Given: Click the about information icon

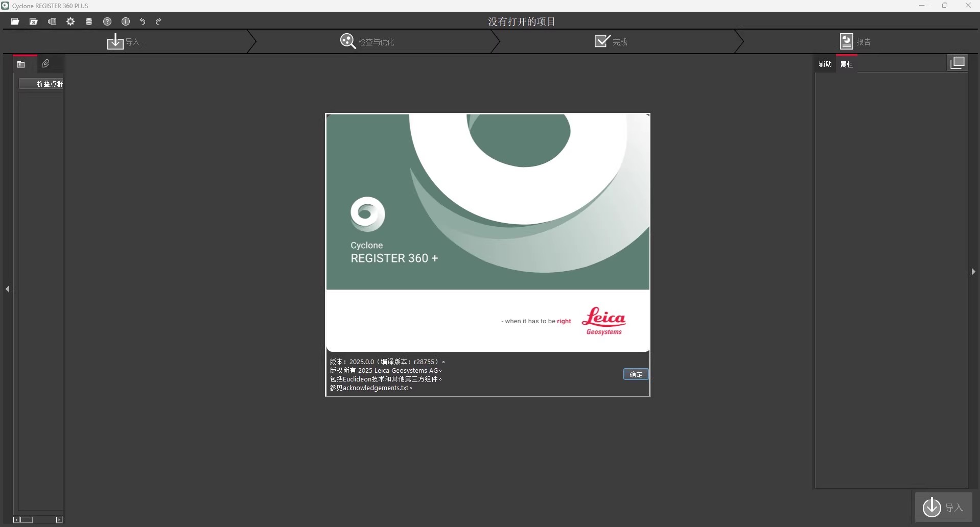Looking at the screenshot, I should pos(126,21).
